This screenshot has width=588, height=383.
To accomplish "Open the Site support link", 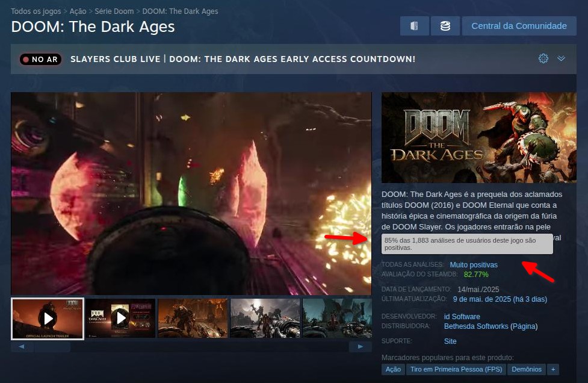I will [x=450, y=341].
